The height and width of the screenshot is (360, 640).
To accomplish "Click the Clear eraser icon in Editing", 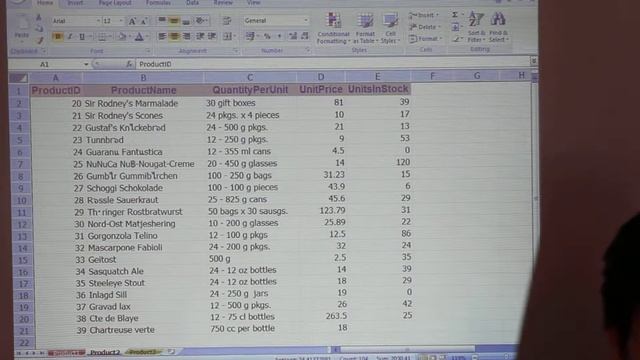I will 456,39.
